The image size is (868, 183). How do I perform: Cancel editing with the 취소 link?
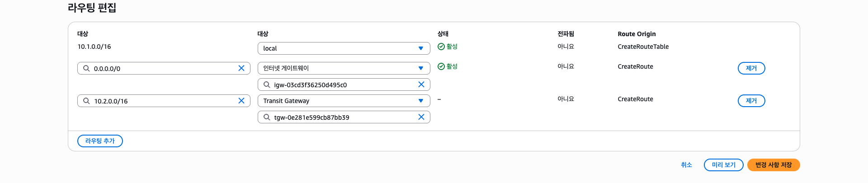point(686,165)
